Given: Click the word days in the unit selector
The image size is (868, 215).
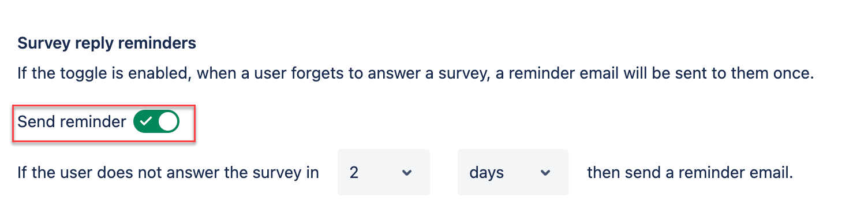Looking at the screenshot, I should (x=487, y=173).
